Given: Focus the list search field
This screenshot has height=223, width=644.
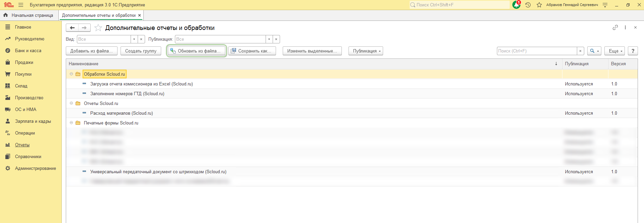Looking at the screenshot, I should coord(537,51).
